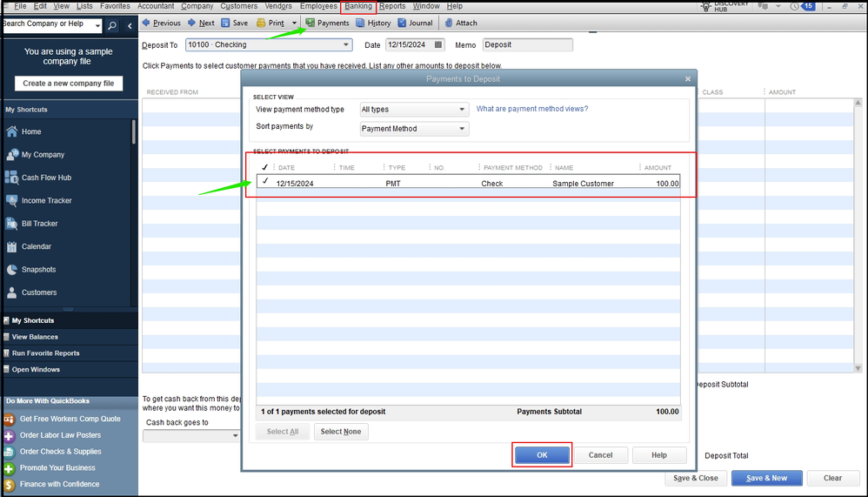
Task: Click the Select None button
Action: coord(341,432)
